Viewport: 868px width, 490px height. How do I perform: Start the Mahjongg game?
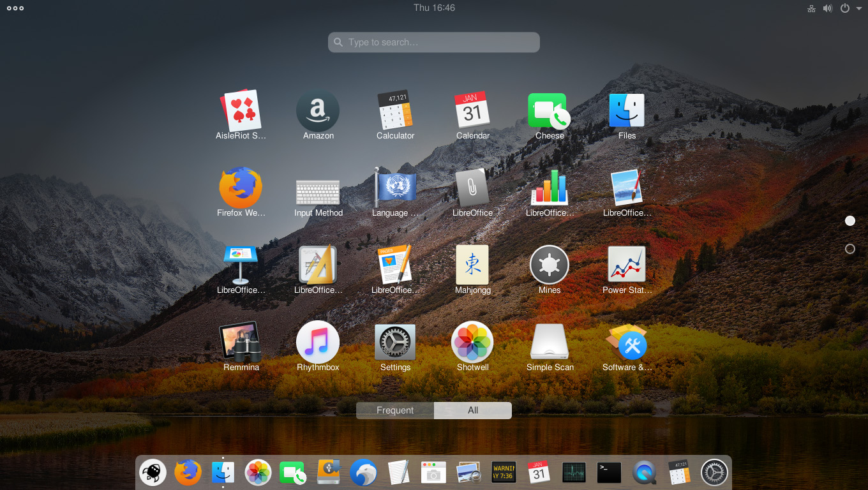(472, 265)
